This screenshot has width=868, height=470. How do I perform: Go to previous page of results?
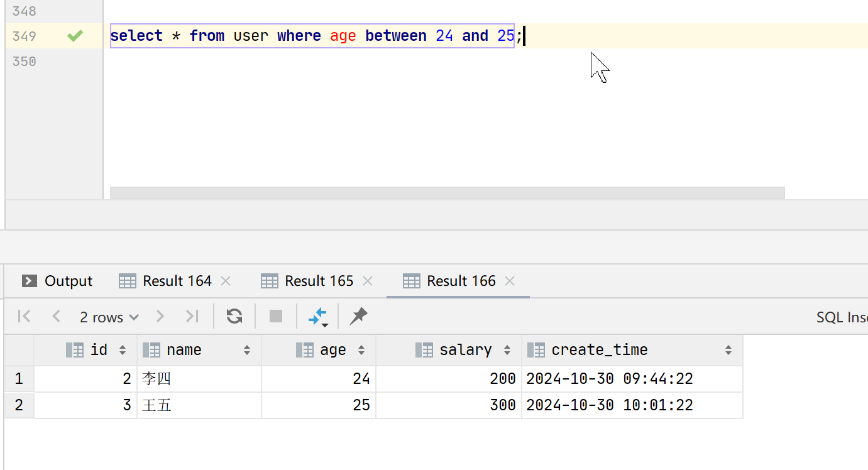click(57, 316)
